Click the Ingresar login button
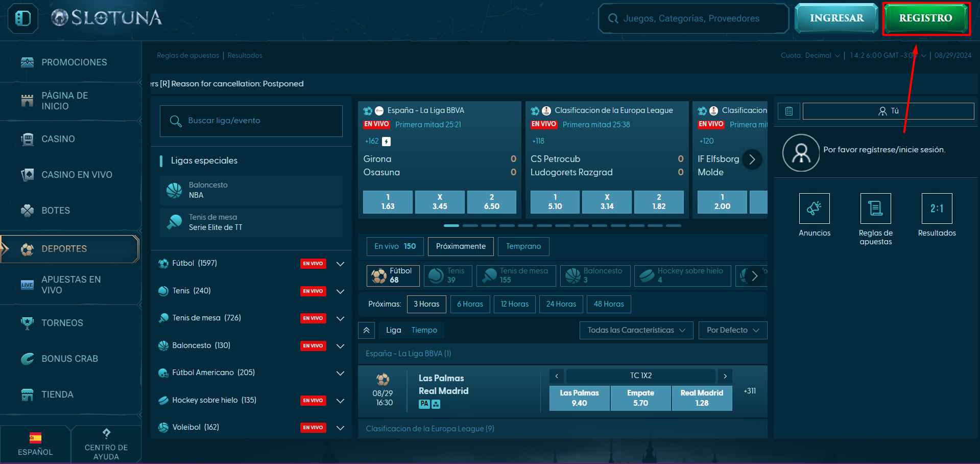Screen dimensions: 980x464 coord(836,18)
